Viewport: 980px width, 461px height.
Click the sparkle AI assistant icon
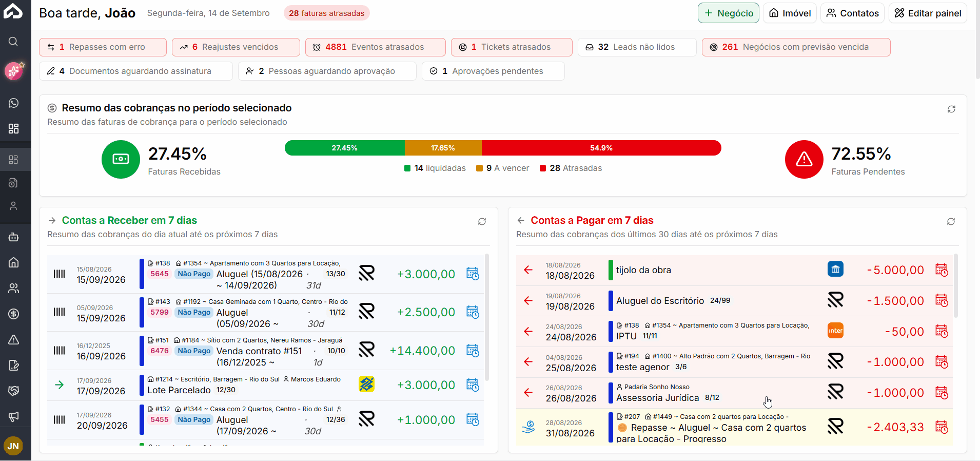coord(14,71)
